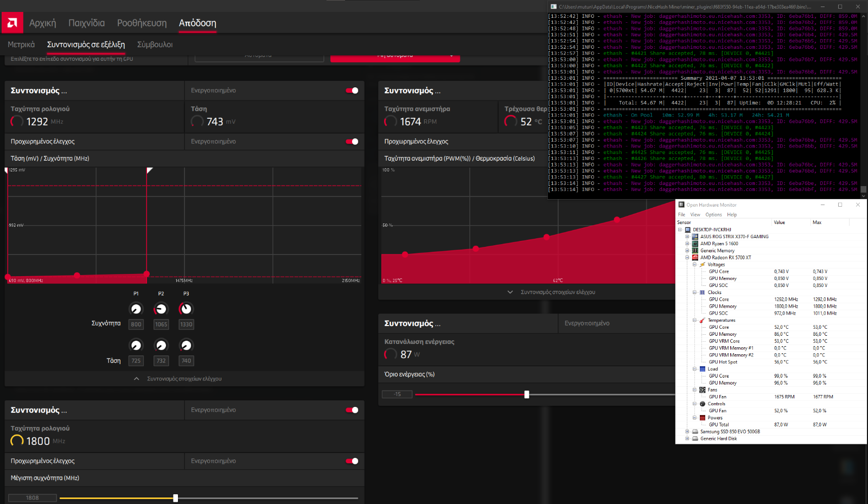Click the Voltages lightning icon in Open Hardware Monitor

pyautogui.click(x=702, y=265)
